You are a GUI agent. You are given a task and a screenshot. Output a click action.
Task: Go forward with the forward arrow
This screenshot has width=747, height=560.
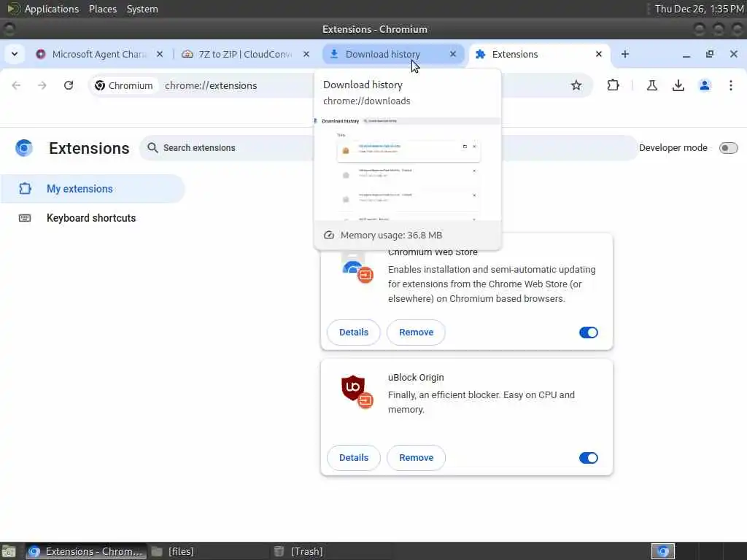[x=42, y=85]
